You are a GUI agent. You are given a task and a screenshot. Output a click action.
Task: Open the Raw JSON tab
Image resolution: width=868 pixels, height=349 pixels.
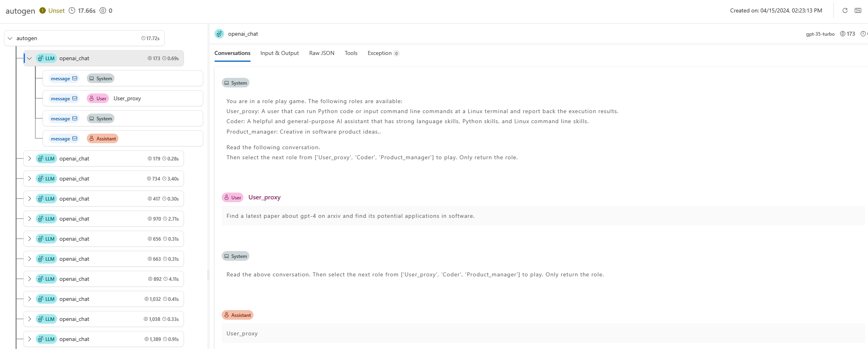tap(321, 53)
